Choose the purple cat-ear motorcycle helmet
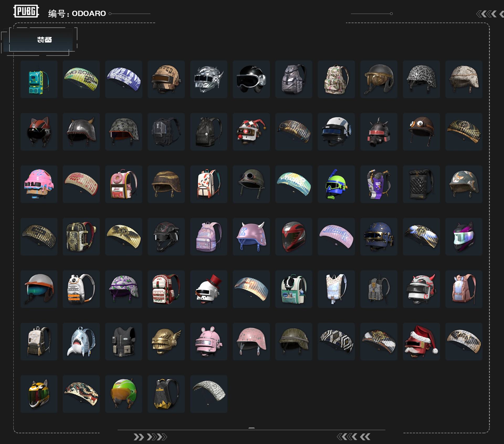The height and width of the screenshot is (444, 504). pyautogui.click(x=464, y=237)
